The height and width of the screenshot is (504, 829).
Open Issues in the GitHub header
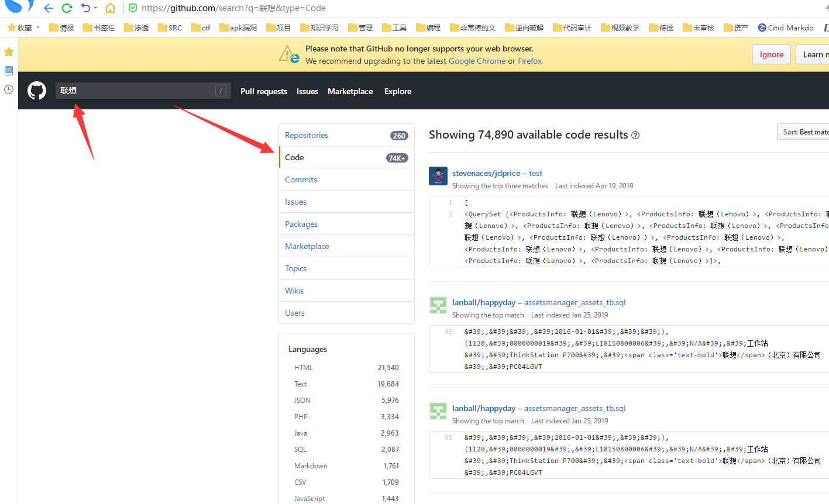307,91
